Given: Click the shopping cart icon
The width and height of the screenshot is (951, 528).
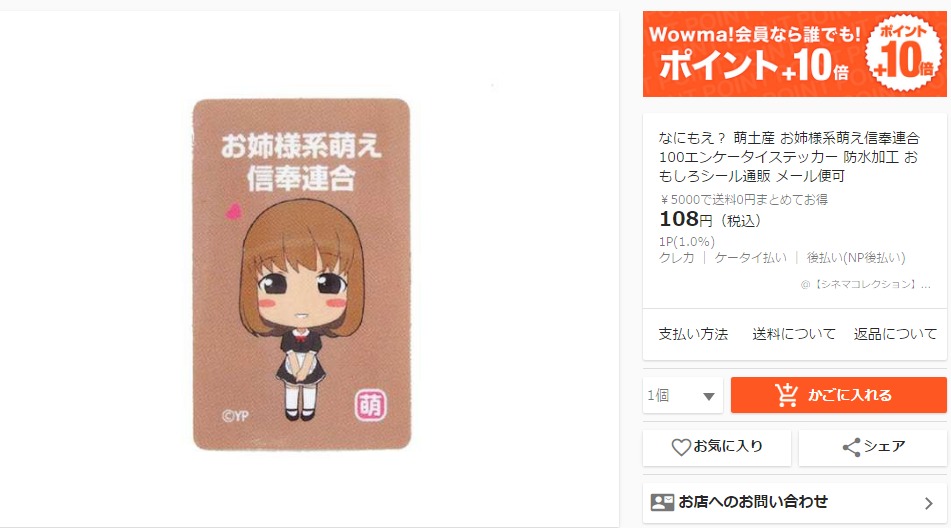Looking at the screenshot, I should coord(787,395).
